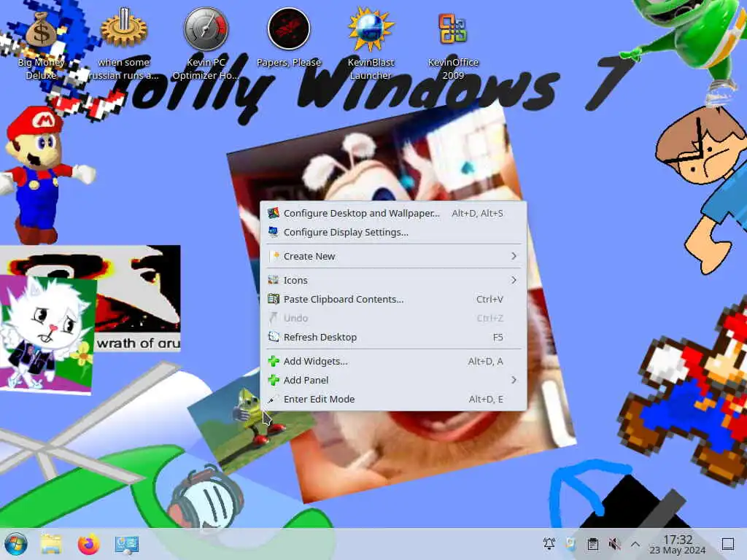The width and height of the screenshot is (747, 560).
Task: Select Refresh Desktop menu item
Action: pos(393,337)
